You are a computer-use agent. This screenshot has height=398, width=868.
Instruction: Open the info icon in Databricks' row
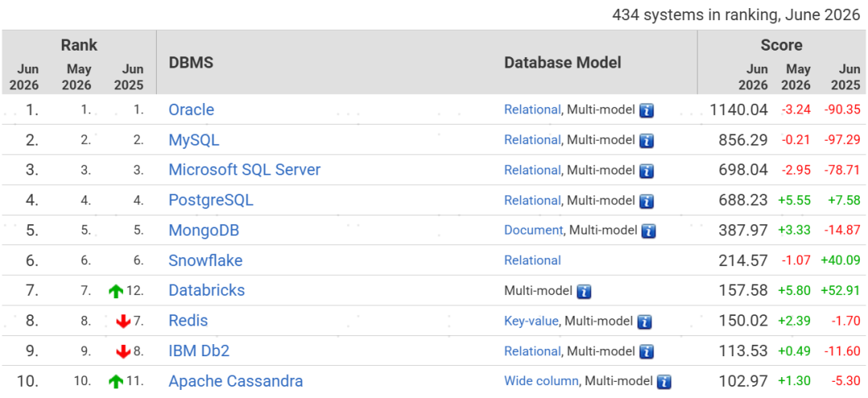click(584, 291)
